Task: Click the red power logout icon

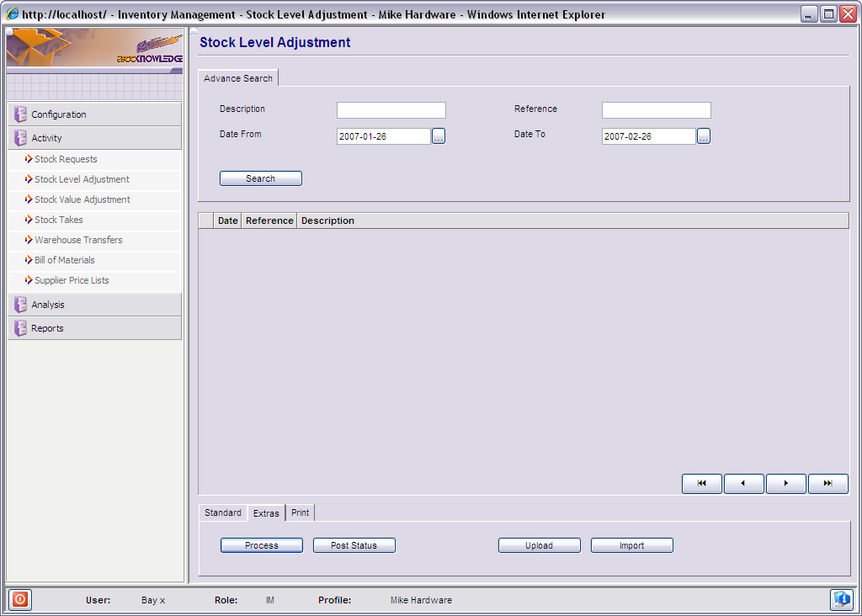Action: point(20,599)
